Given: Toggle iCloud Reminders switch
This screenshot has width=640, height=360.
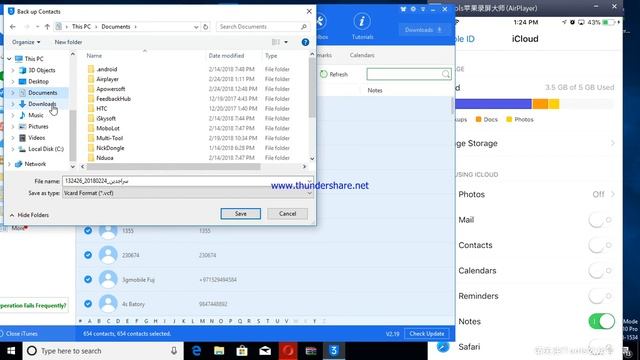Looking at the screenshot, I should click(x=600, y=296).
